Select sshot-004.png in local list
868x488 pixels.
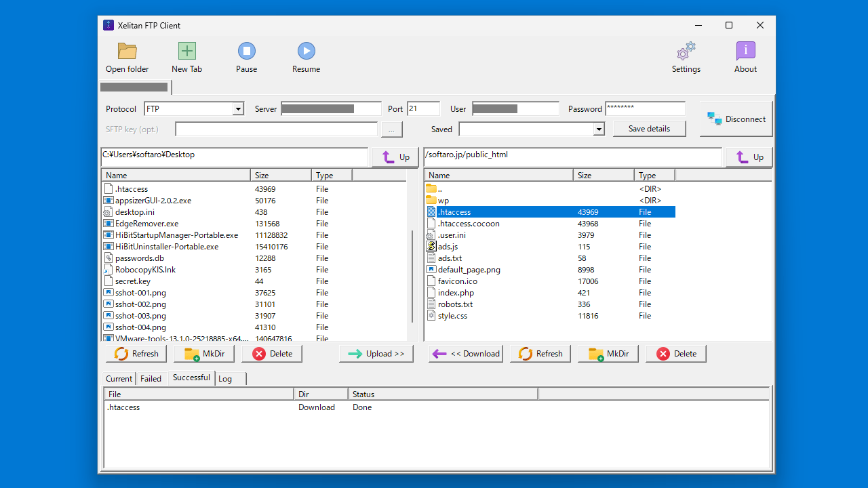(140, 327)
